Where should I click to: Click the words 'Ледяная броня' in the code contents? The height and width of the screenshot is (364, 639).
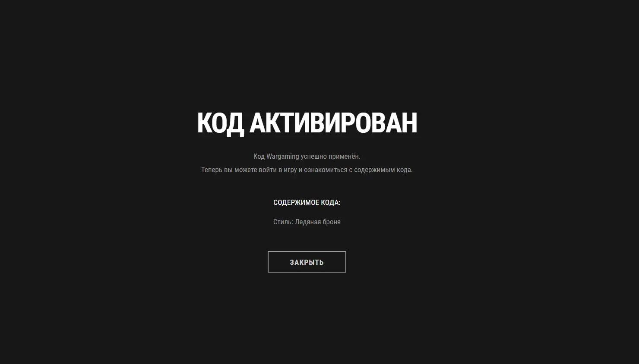(x=318, y=222)
